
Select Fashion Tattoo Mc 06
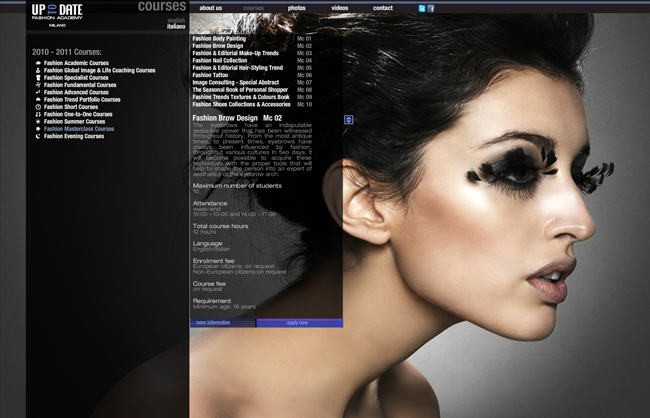point(252,75)
